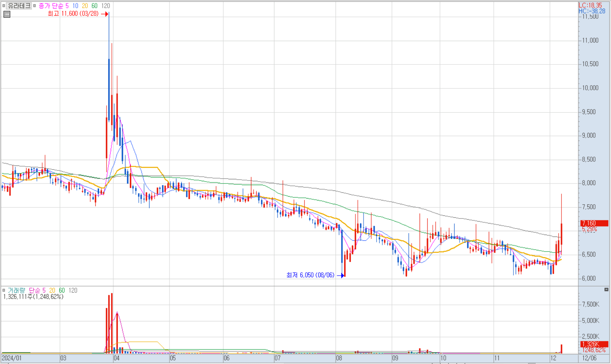Click the 10 month label on time axis
The image size is (611, 364).
(x=443, y=358)
